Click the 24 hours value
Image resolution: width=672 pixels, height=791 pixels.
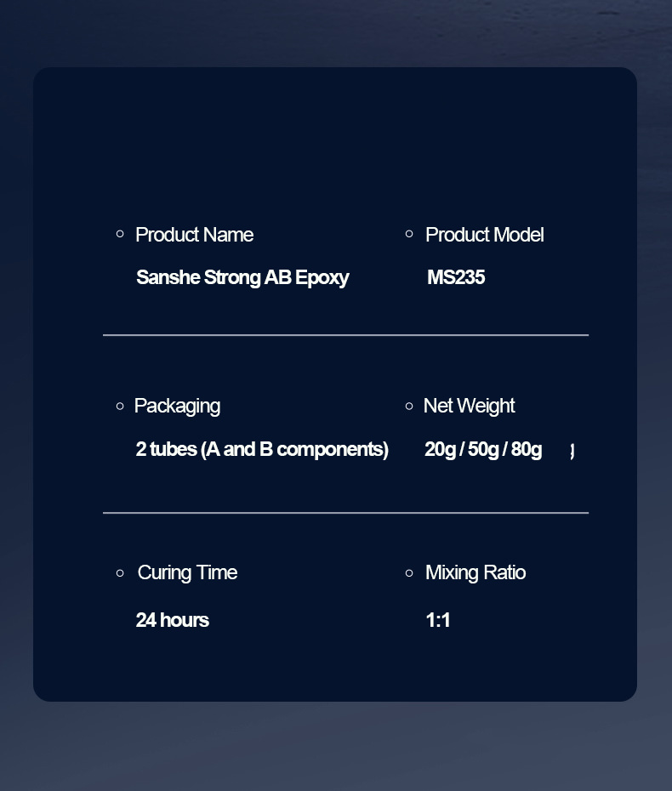(172, 621)
